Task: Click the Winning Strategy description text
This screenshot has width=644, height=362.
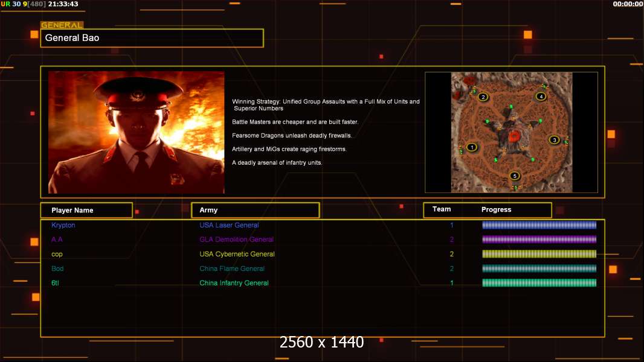Action: click(x=326, y=105)
